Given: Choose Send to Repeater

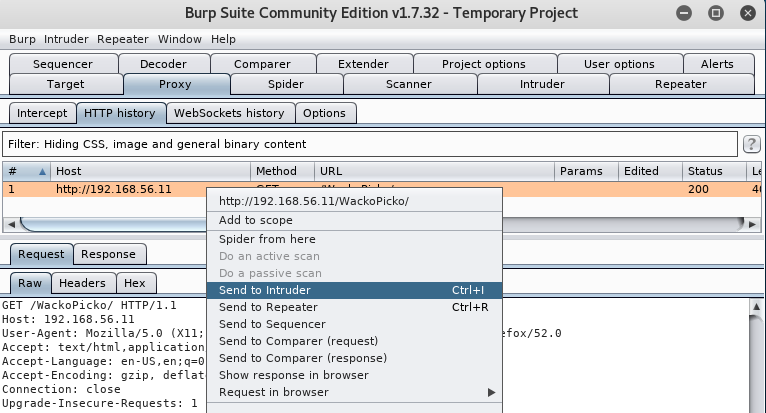Looking at the screenshot, I should click(x=354, y=307).
